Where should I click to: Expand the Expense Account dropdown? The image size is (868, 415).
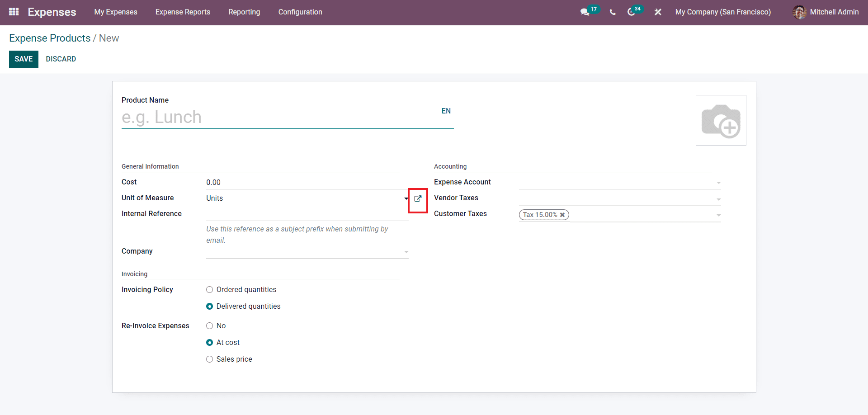pos(718,183)
